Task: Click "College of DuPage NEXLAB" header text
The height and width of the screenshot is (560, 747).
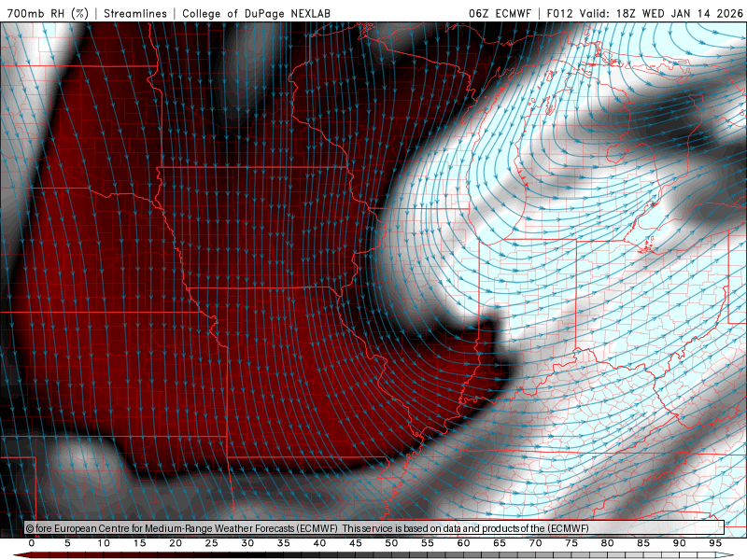Action: (256, 13)
